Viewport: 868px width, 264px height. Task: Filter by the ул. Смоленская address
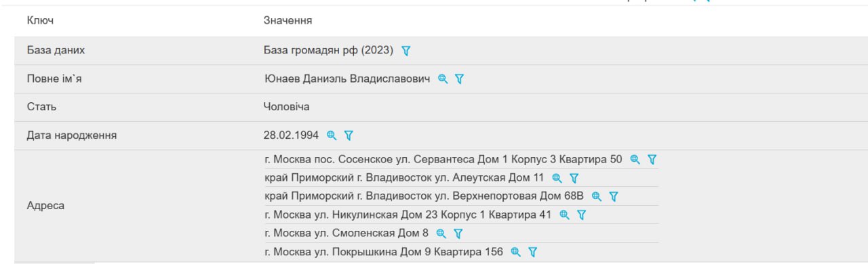point(458,234)
